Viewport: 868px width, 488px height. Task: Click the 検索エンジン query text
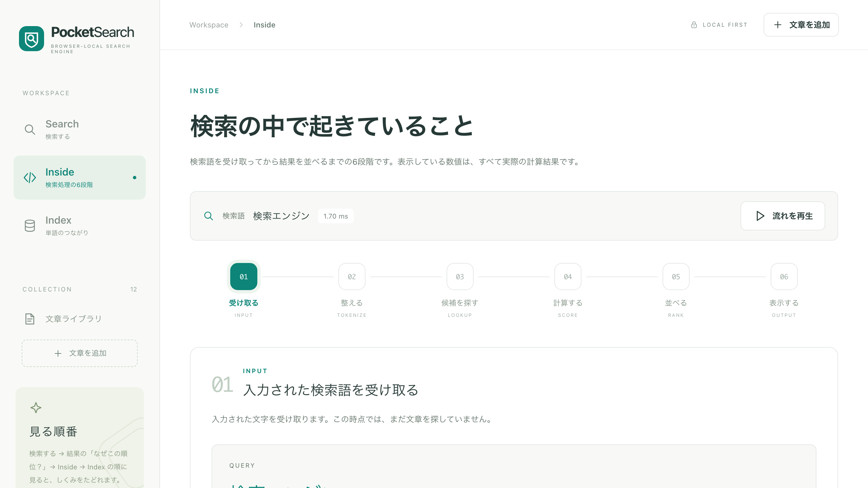(x=281, y=216)
